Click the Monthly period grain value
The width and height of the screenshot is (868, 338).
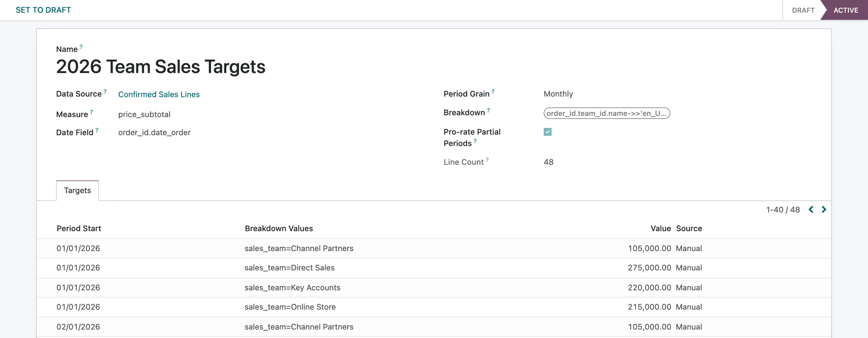click(x=558, y=94)
